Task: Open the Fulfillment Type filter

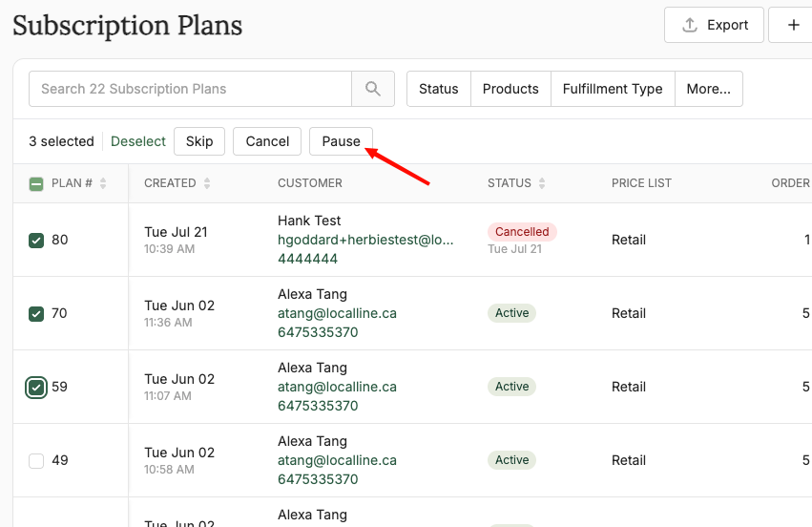Action: click(613, 89)
